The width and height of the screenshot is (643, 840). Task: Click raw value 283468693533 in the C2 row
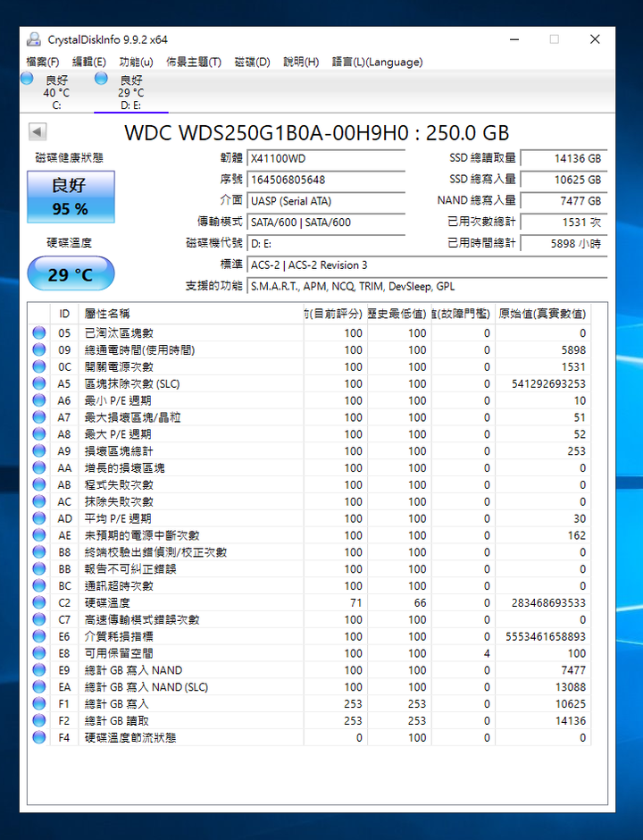[x=548, y=602]
